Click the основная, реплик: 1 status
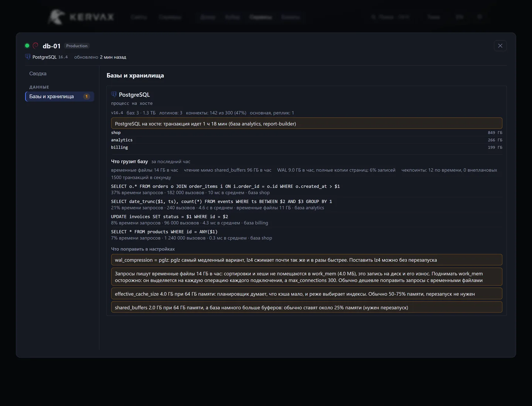Image resolution: width=532 pixels, height=406 pixels. pos(272,113)
